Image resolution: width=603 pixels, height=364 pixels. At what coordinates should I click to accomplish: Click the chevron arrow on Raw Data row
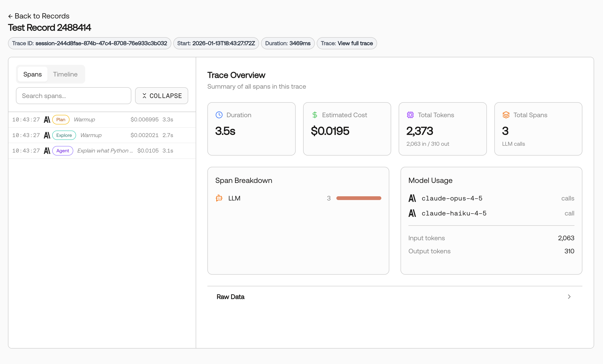[569, 297]
